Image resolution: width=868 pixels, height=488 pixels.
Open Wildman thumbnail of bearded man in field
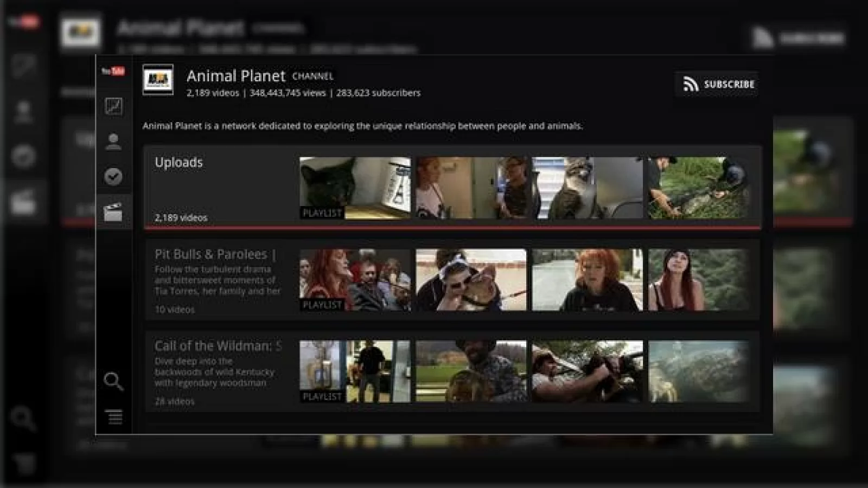[x=471, y=371]
